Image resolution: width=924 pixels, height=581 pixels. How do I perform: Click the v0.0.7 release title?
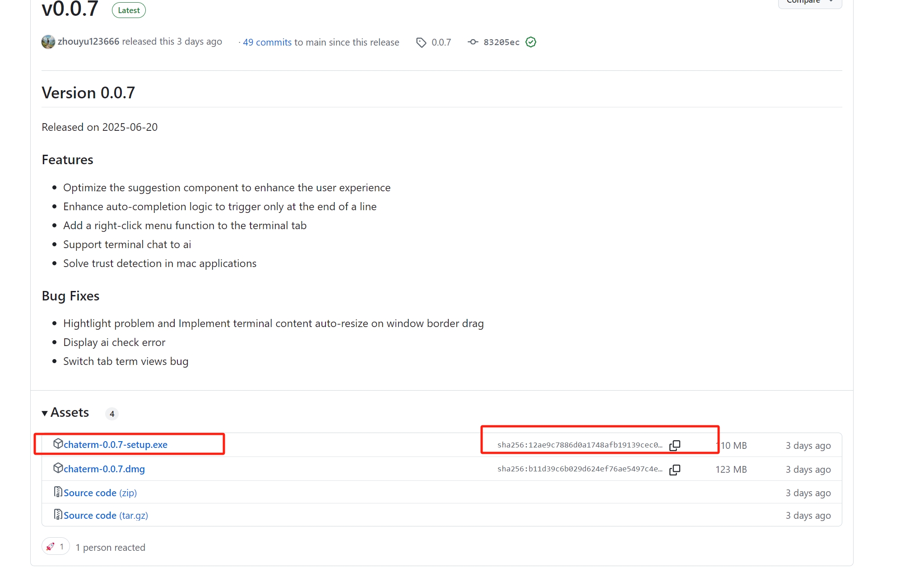click(70, 9)
